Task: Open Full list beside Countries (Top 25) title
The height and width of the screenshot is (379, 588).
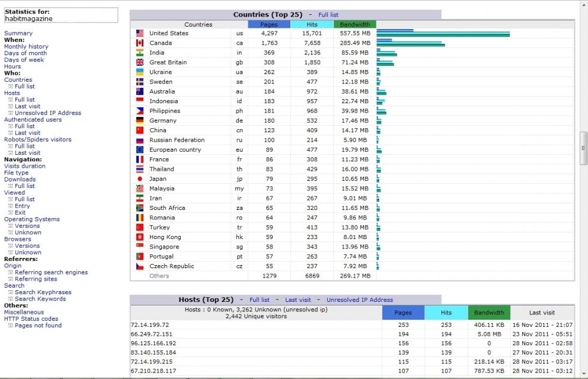Action: pos(328,15)
